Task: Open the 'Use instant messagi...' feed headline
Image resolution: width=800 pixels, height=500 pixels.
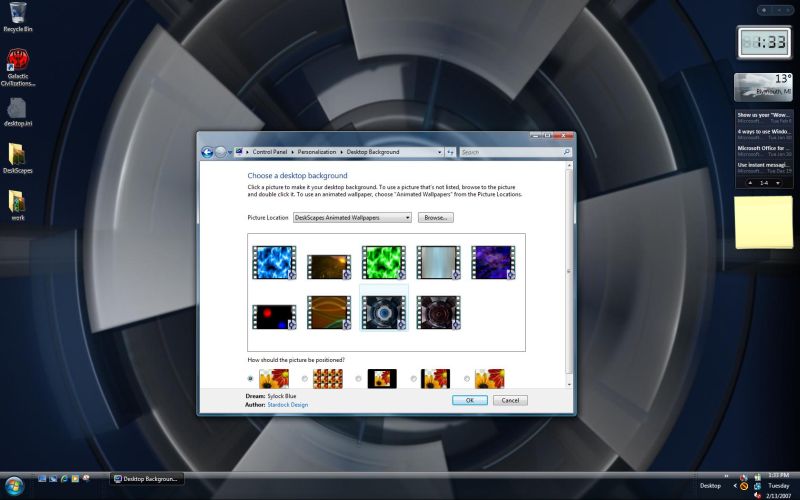Action: pos(764,165)
